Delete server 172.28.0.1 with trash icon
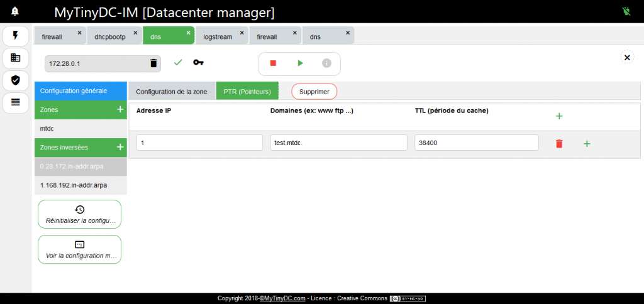 point(153,63)
